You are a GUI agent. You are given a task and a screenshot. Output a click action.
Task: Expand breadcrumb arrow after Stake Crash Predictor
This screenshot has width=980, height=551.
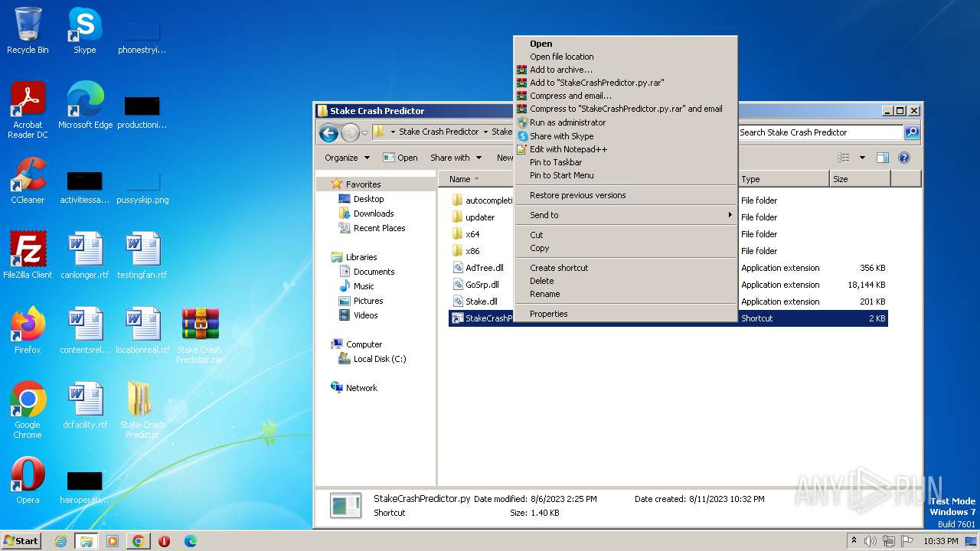pos(485,132)
